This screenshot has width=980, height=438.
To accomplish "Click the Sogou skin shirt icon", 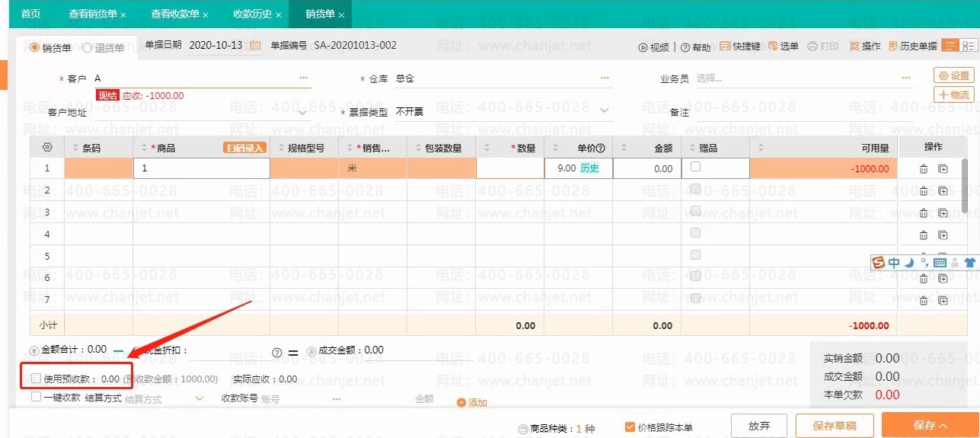I will [969, 263].
